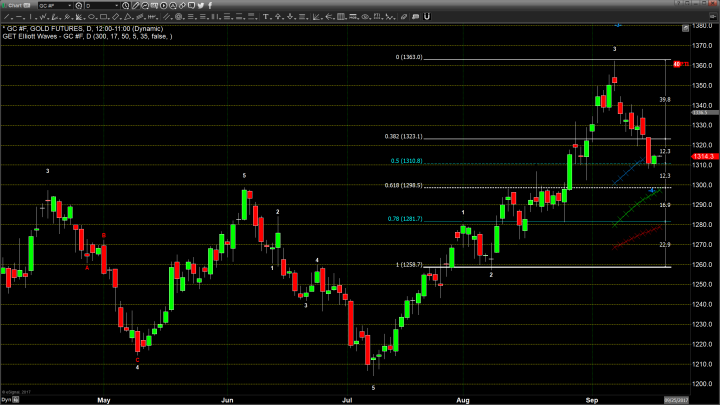Select the Gann fan lines tool

pyautogui.click(x=79, y=17)
